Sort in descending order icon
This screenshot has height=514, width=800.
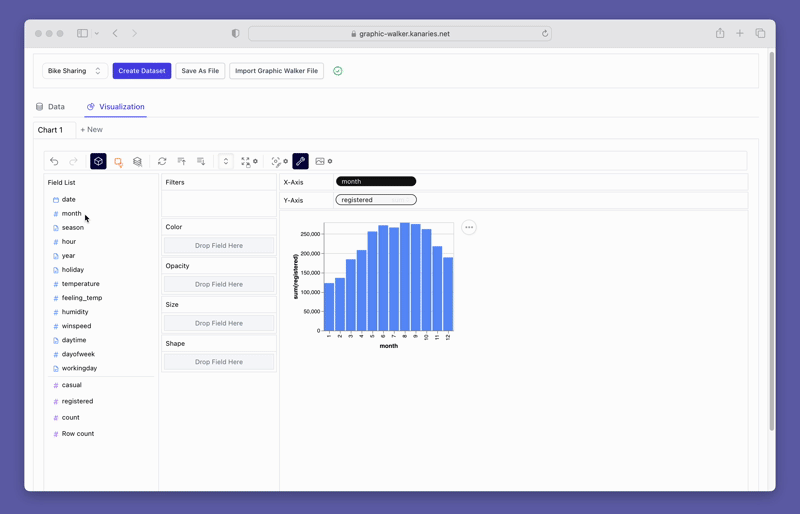coord(201,161)
